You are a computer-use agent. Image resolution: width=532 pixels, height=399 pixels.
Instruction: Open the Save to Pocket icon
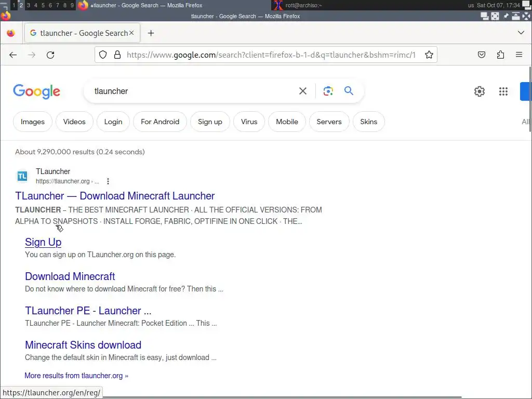pyautogui.click(x=482, y=55)
